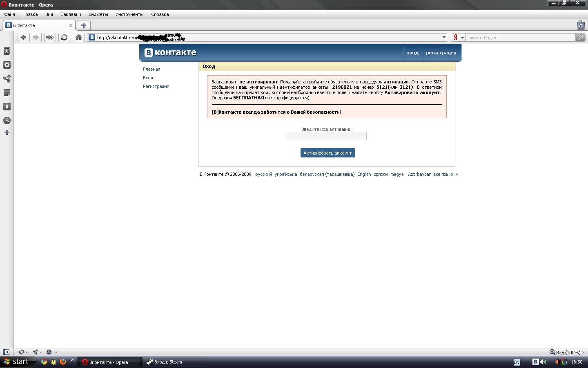Show more quick launch items chevron

73,360
